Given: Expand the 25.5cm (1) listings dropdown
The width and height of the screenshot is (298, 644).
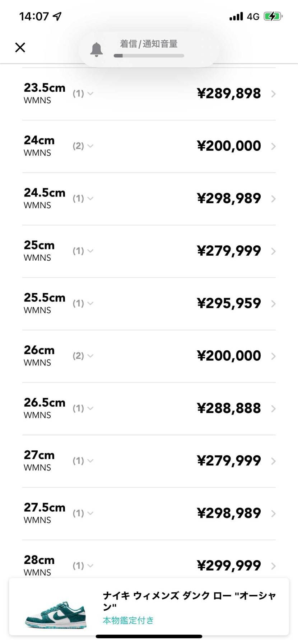Looking at the screenshot, I should click(x=83, y=303).
